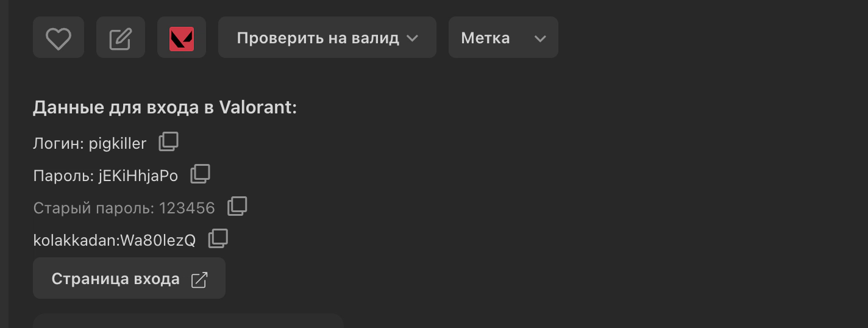Click the chevron arrow in the Метка selector
868x328 pixels.
tap(539, 38)
